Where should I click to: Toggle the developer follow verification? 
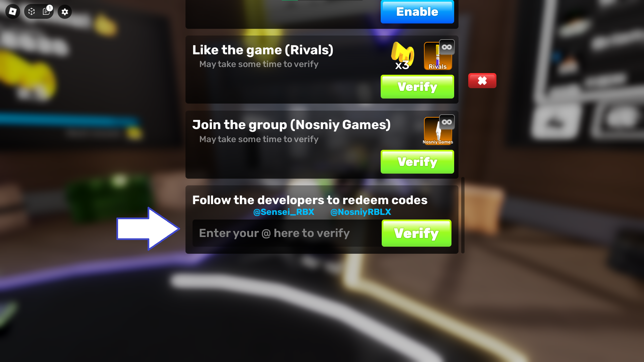tap(416, 233)
